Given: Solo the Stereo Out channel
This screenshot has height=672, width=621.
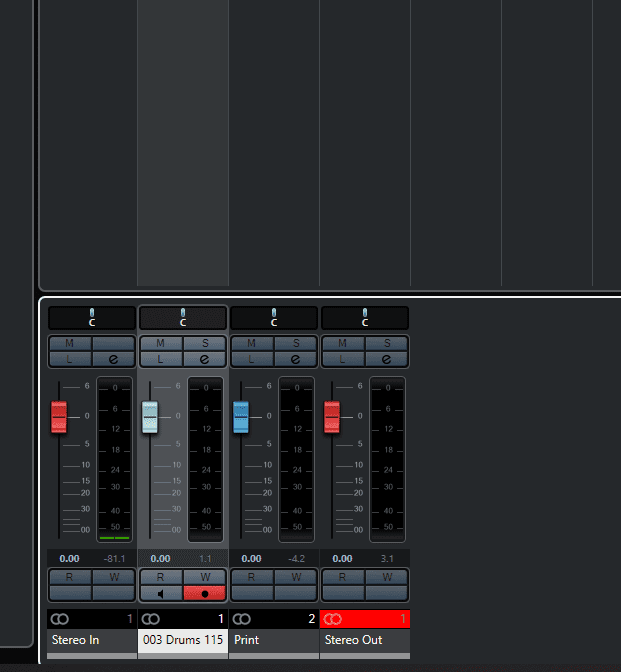Looking at the screenshot, I should coord(386,343).
